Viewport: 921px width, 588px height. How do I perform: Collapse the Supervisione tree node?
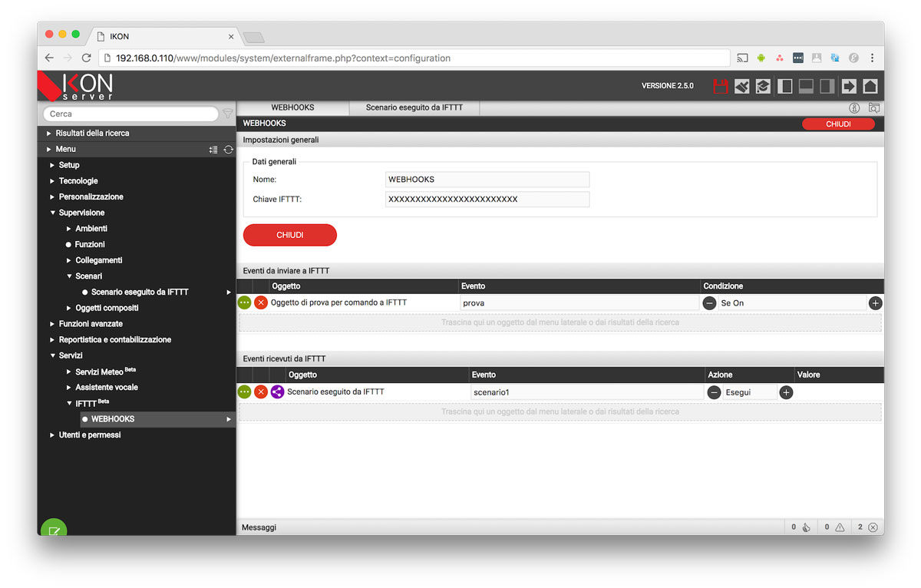(x=52, y=213)
